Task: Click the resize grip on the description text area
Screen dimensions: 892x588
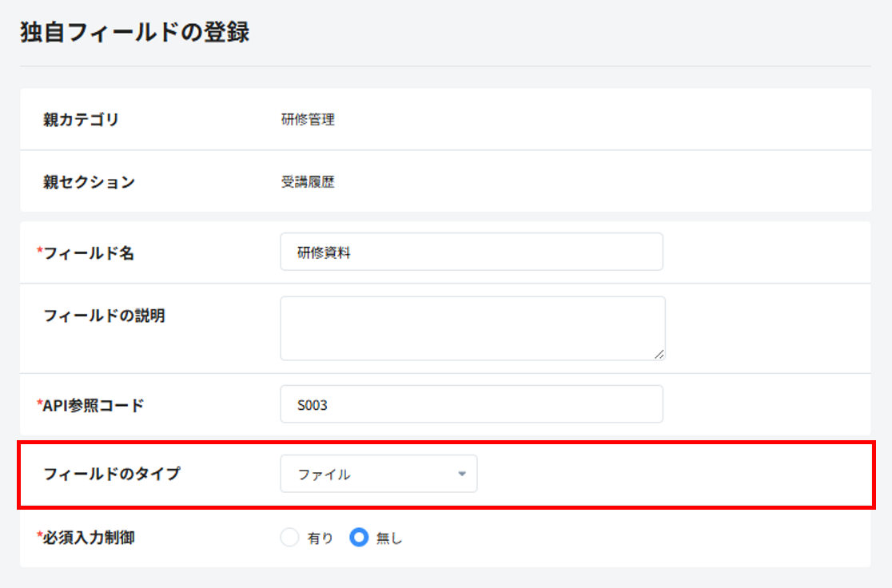Action: [x=659, y=355]
